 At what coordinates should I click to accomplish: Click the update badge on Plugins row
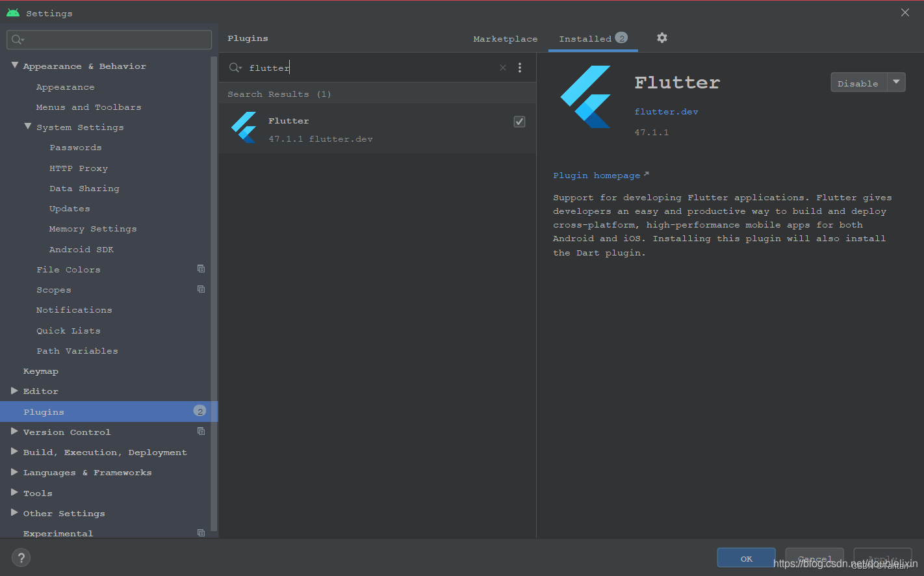click(x=199, y=411)
